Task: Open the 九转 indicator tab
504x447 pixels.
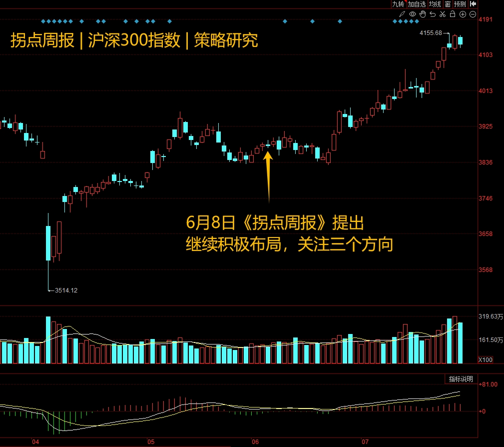Action: tap(398, 4)
